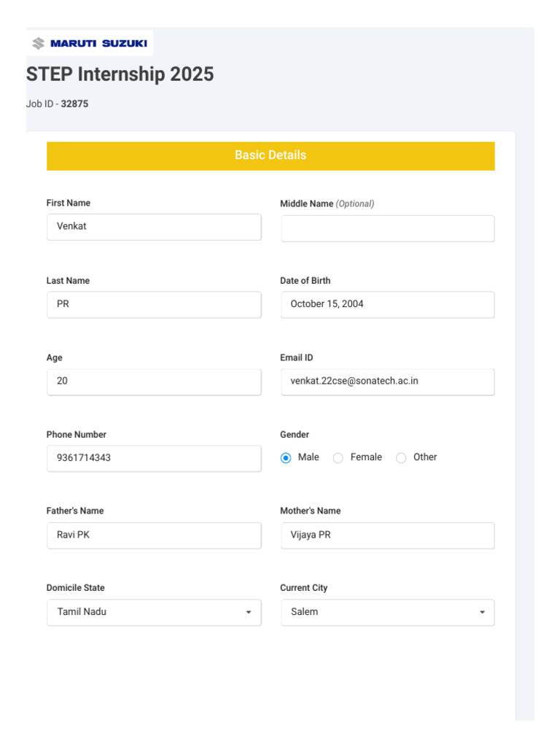Select the Female radio button
Viewport: 560px width, 747px height.
click(x=338, y=458)
